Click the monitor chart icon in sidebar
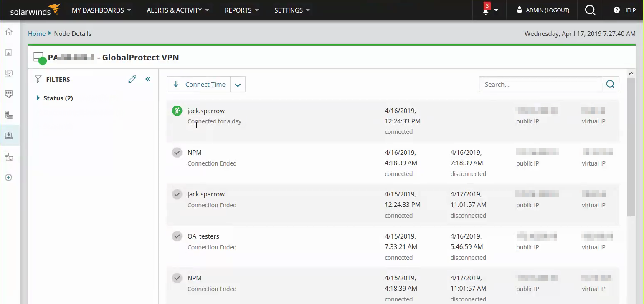 coord(9,73)
